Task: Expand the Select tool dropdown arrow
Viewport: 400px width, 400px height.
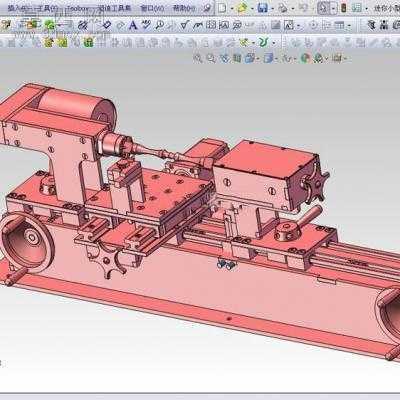Action: pos(333,8)
